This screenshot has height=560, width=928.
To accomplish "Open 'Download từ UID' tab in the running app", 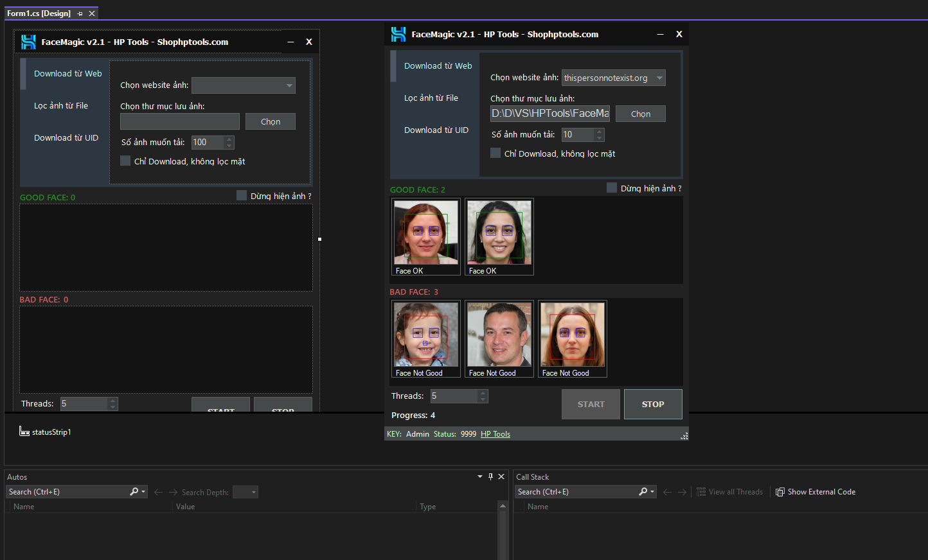I will (x=436, y=130).
